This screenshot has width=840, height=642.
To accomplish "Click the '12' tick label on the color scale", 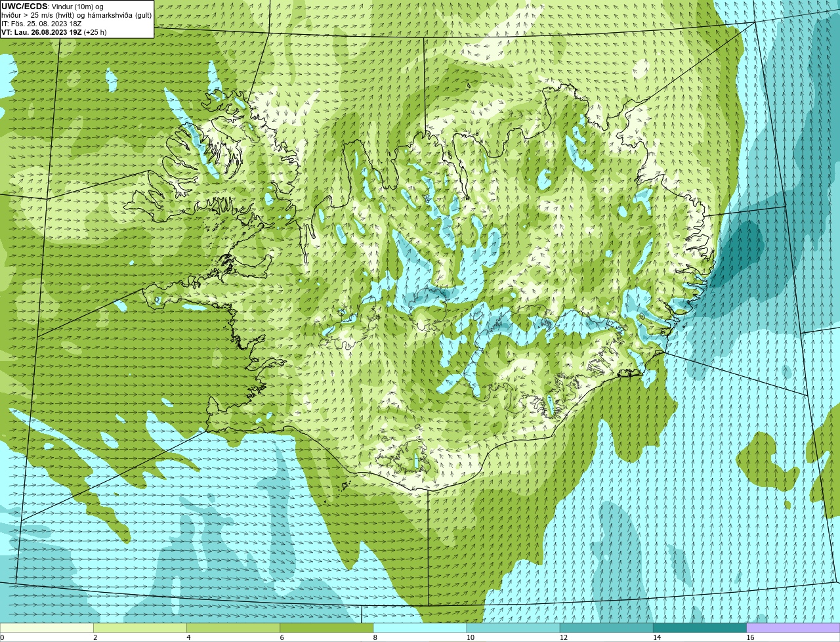I will 564,637.
